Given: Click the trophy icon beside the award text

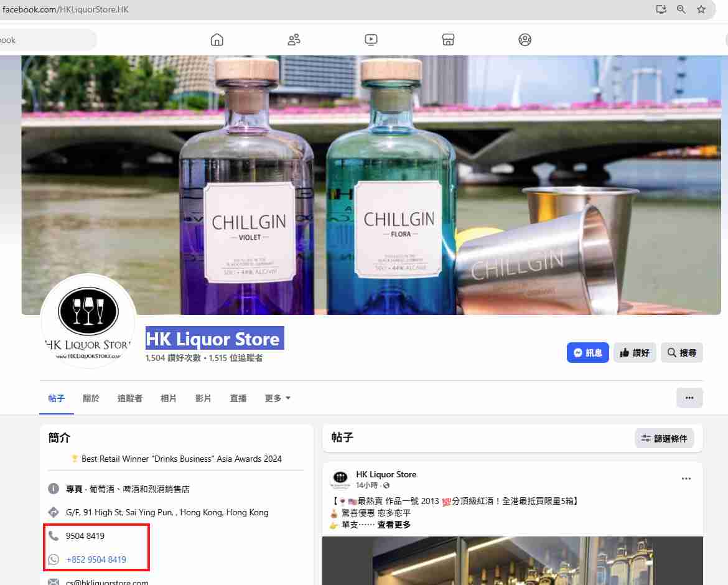Looking at the screenshot, I should pos(74,459).
